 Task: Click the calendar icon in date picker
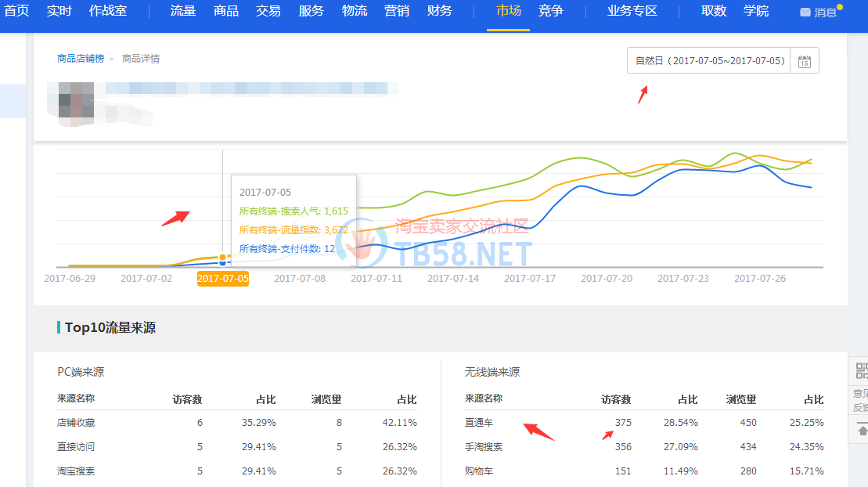[x=804, y=61]
